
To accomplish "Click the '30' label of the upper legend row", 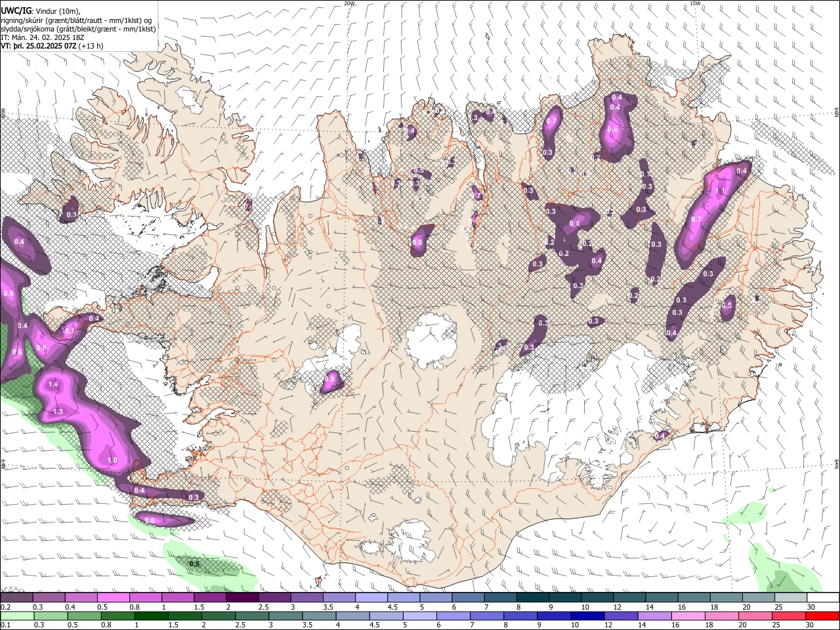I will (x=811, y=607).
